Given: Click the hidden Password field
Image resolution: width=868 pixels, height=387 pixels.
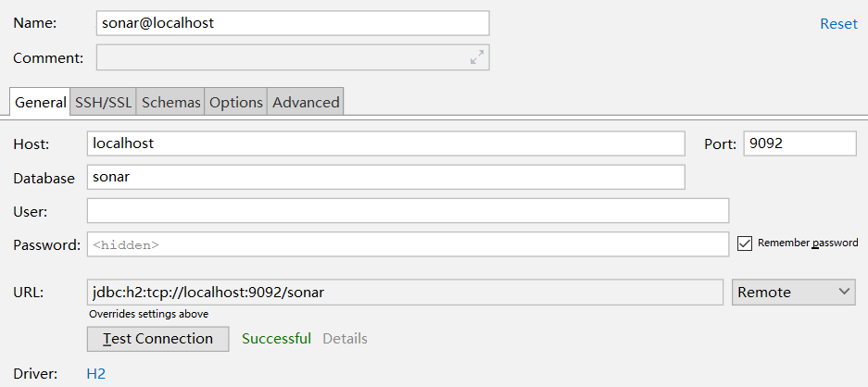Looking at the screenshot, I should tap(408, 244).
